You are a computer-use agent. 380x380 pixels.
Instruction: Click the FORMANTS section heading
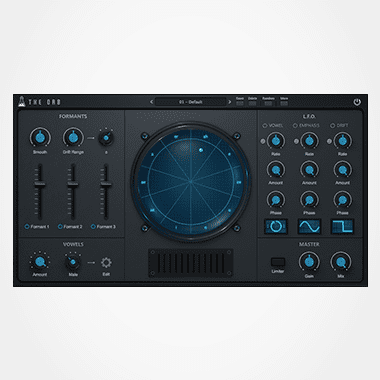[x=73, y=116]
